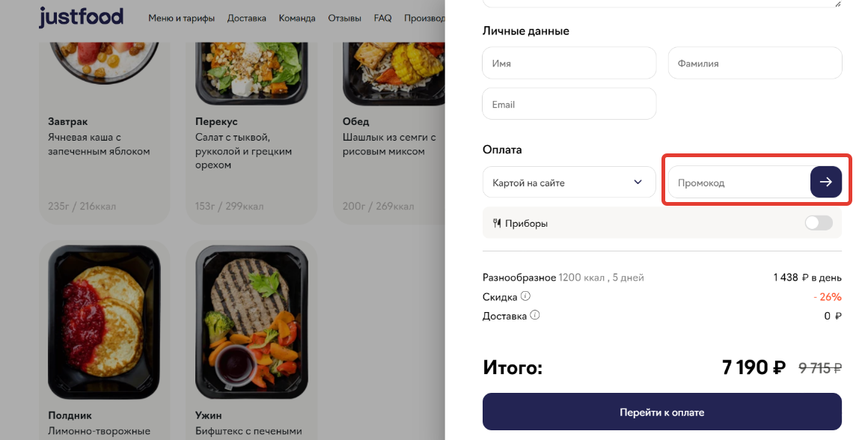Toggle the Приборы switch on
868x440 pixels.
point(818,223)
